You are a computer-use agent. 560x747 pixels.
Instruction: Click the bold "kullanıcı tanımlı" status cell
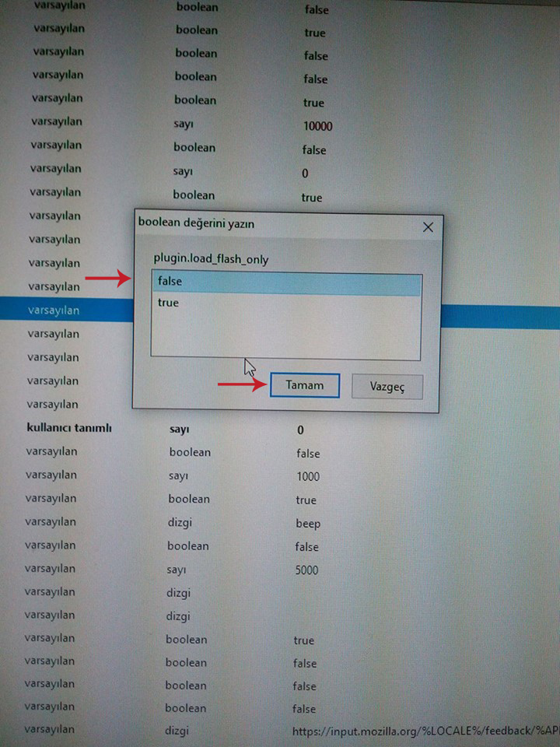point(69,428)
